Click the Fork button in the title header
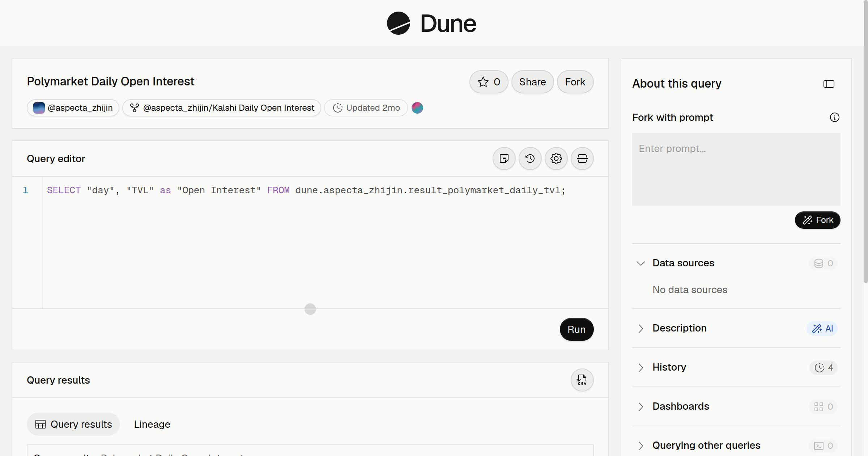The width and height of the screenshot is (868, 456). pos(575,82)
